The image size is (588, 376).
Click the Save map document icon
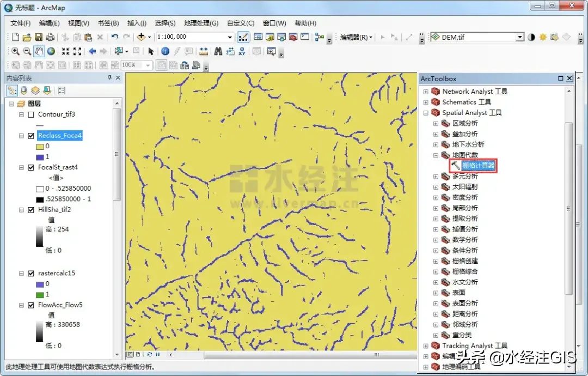[39, 37]
